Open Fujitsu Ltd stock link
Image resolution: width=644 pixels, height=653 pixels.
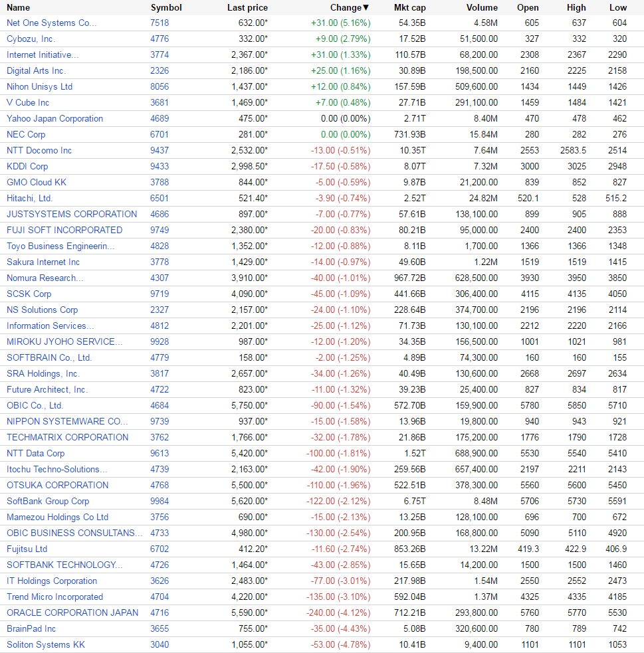27,549
